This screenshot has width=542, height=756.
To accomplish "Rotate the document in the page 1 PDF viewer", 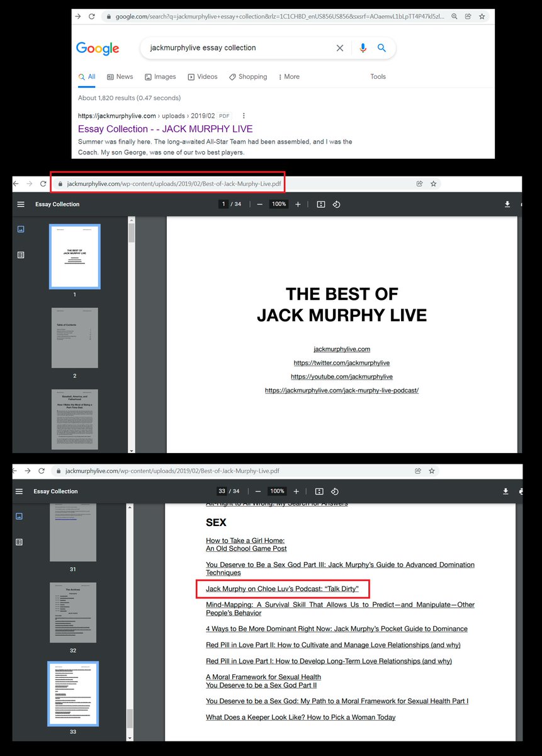I will (x=336, y=204).
